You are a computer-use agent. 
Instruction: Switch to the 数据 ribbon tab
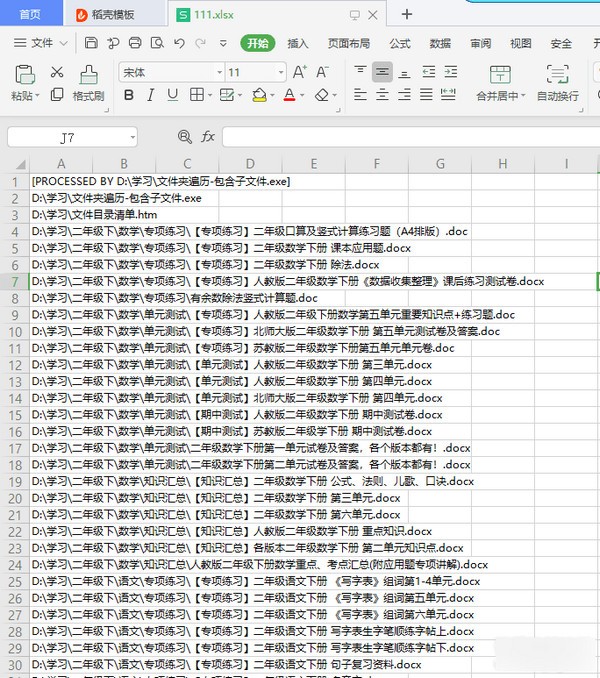pyautogui.click(x=440, y=43)
